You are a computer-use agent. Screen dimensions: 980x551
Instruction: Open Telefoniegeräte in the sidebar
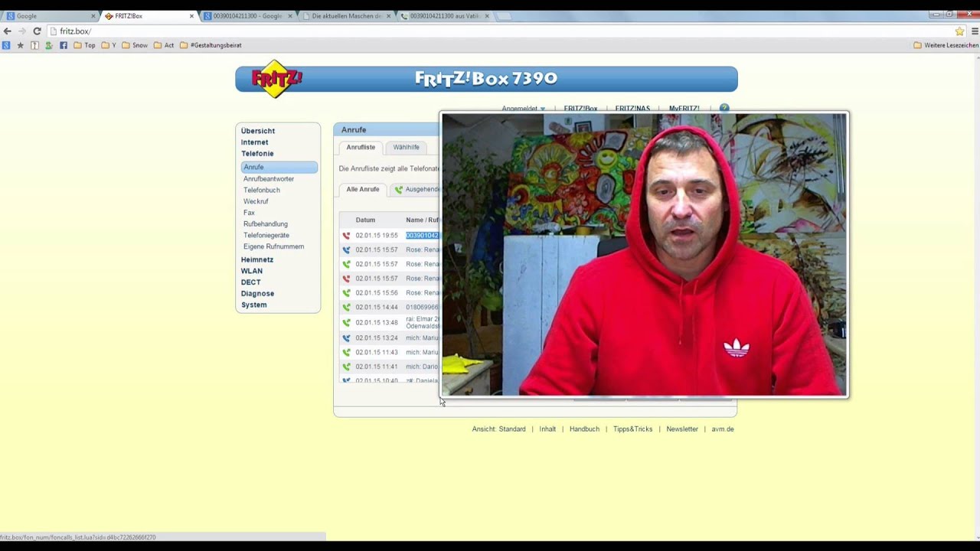point(266,235)
